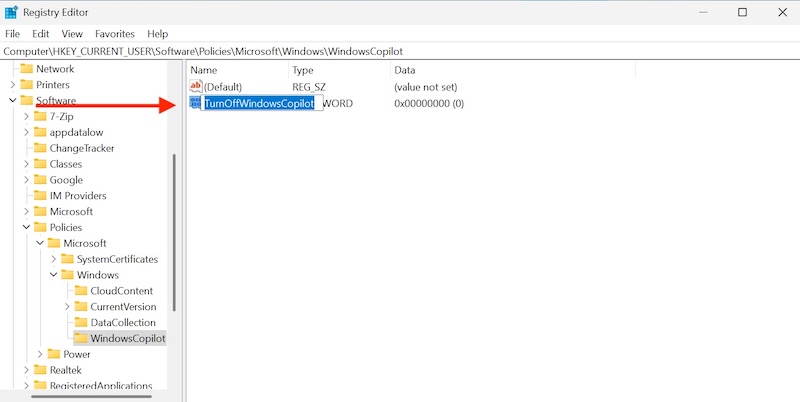
Task: Open the Favorites menu
Action: 115,34
